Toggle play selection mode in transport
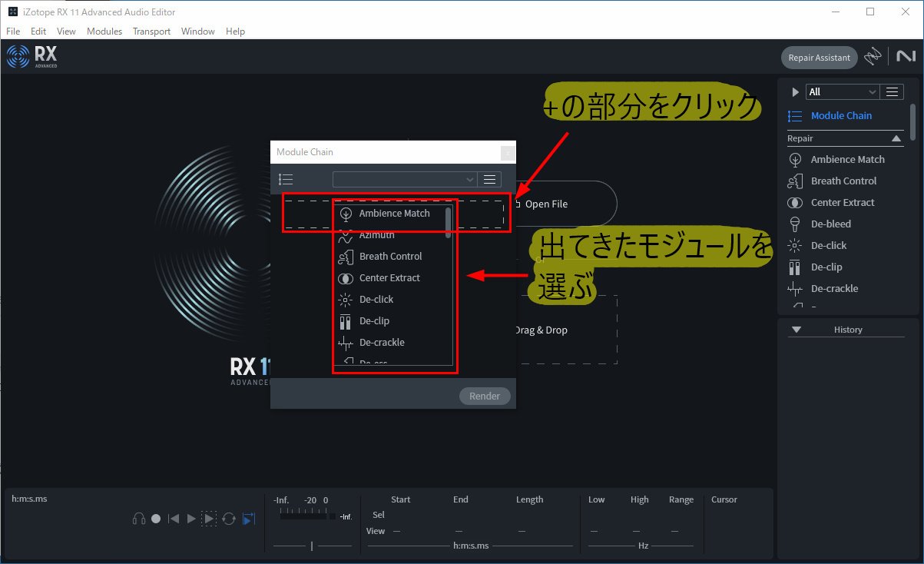Image resolution: width=924 pixels, height=564 pixels. (208, 518)
